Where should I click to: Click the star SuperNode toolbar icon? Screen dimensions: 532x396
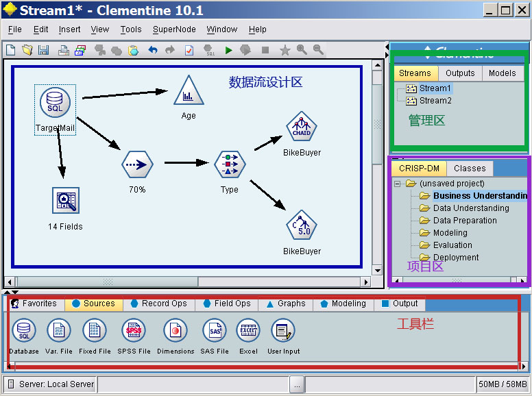(x=285, y=51)
